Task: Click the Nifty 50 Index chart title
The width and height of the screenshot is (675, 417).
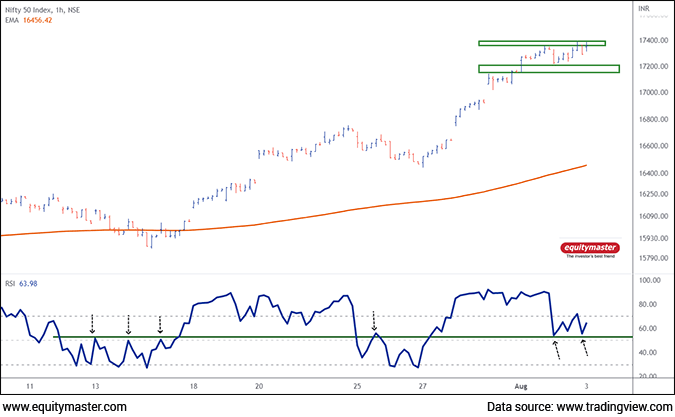Action: [47, 8]
